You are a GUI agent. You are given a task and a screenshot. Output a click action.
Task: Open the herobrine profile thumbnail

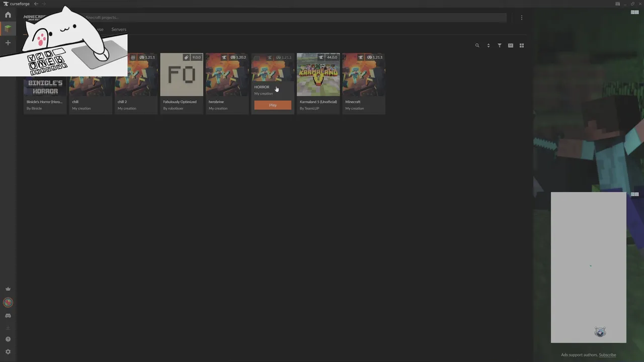pyautogui.click(x=227, y=74)
